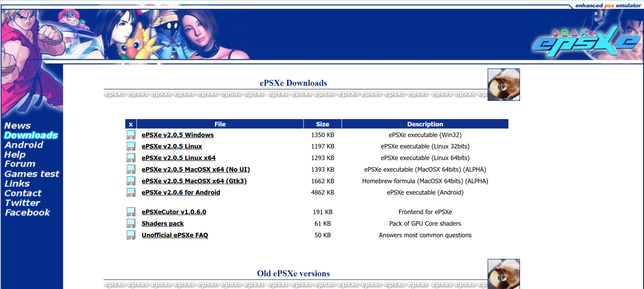Click the Size column header

(322, 124)
